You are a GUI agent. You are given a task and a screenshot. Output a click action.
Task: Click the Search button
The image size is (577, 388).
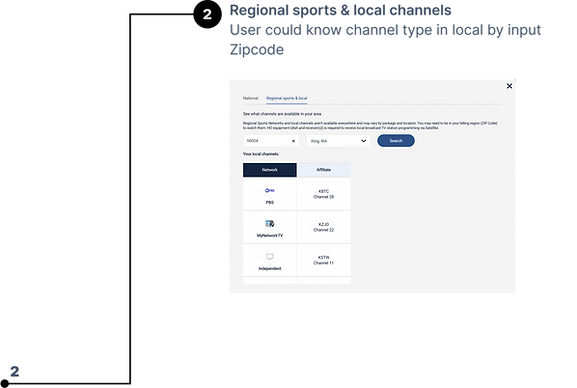[396, 141]
